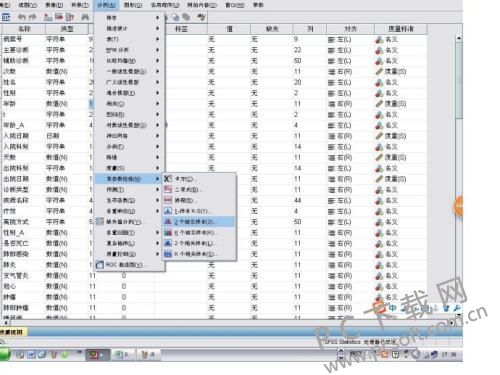500x375 pixels.
Task: Click the Go to case toolbar icon
Action: point(48,17)
